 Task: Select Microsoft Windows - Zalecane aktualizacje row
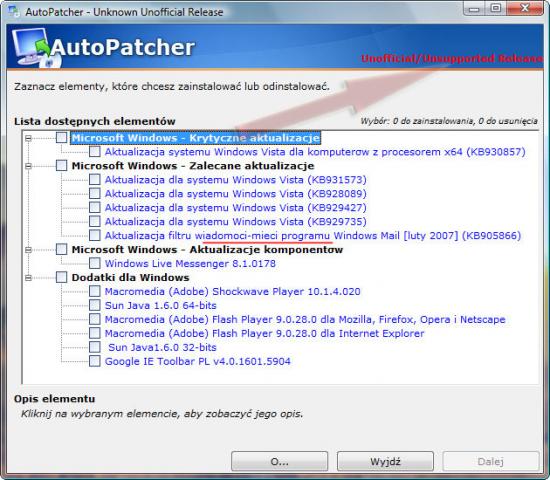click(193, 165)
